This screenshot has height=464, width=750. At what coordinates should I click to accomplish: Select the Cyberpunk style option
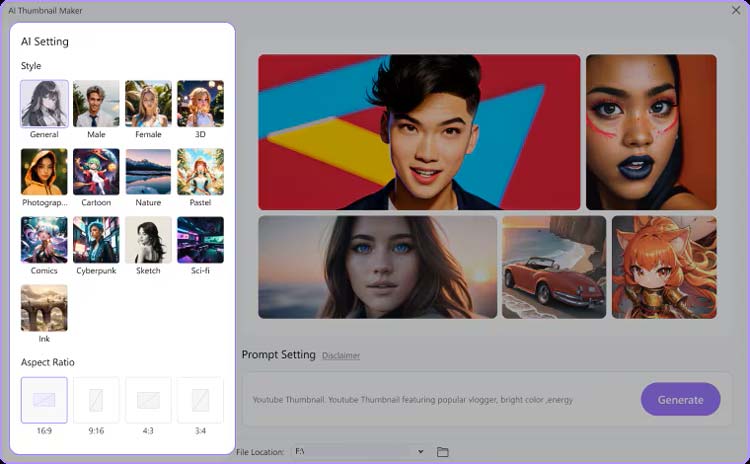click(x=96, y=240)
